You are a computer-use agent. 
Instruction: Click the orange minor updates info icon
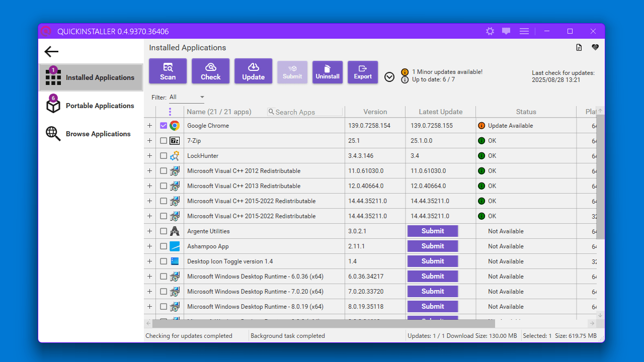pyautogui.click(x=405, y=72)
